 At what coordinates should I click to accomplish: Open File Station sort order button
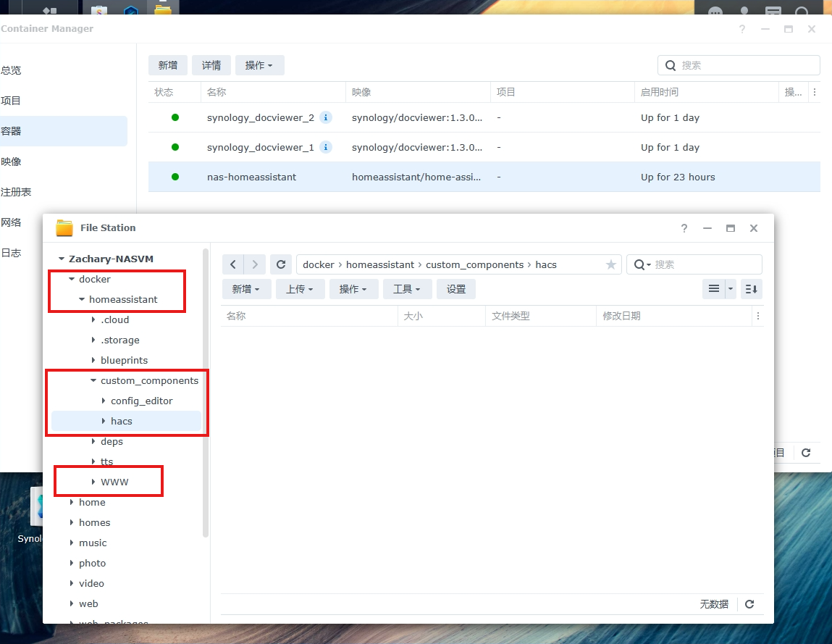(x=752, y=289)
